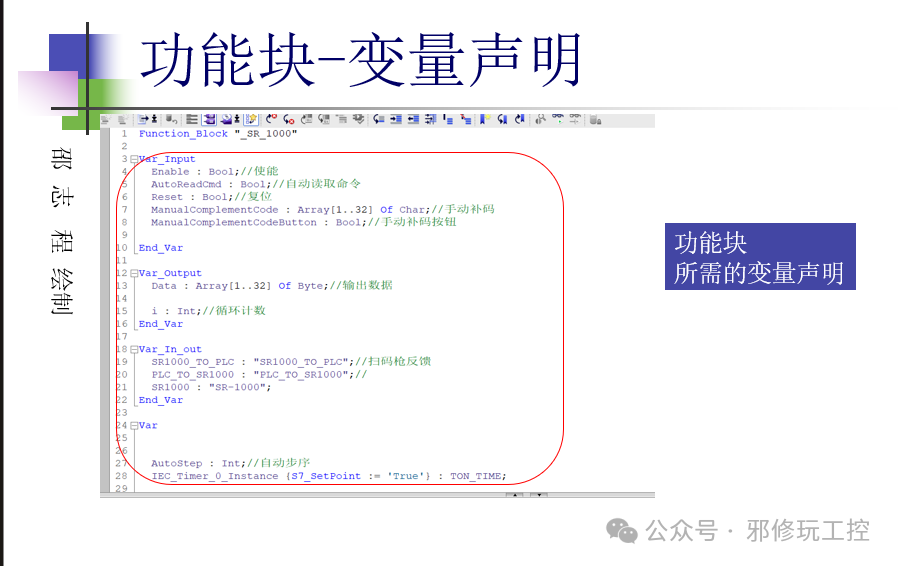Click the auto-format text toolbar icon
This screenshot has height=566, width=898.
click(431, 119)
